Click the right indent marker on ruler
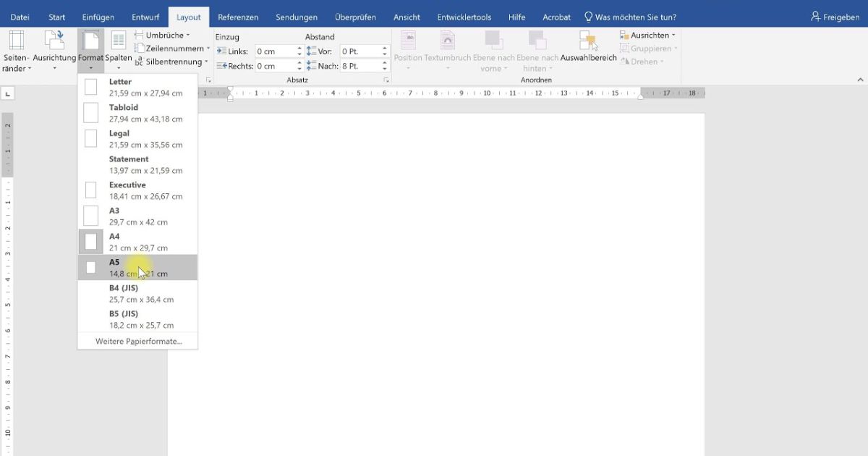Screen dimensions: 868x456 point(640,96)
